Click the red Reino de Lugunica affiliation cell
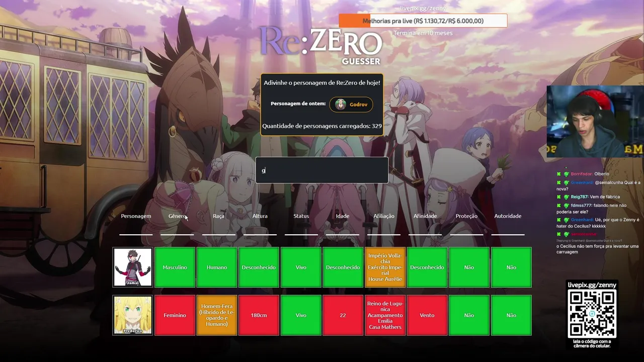 385,315
